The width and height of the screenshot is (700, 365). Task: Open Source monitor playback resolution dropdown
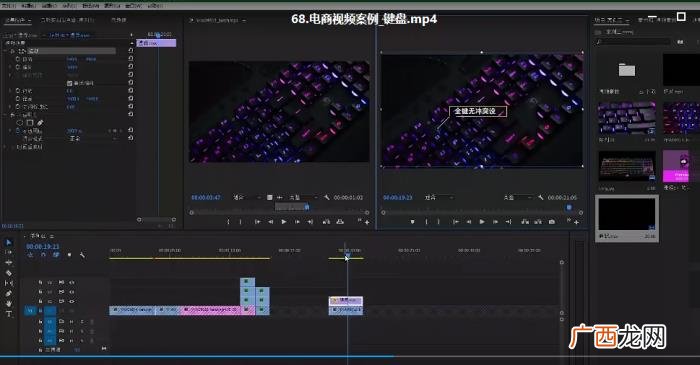coord(304,197)
